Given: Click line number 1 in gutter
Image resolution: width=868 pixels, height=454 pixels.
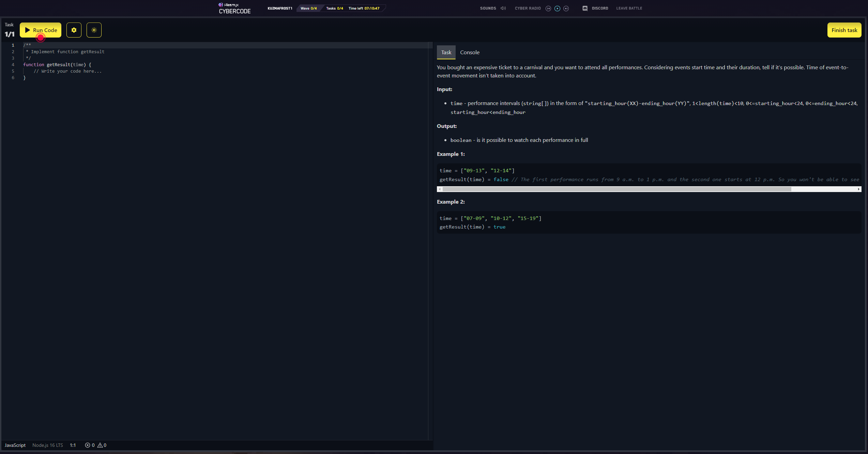Looking at the screenshot, I should click(x=13, y=45).
